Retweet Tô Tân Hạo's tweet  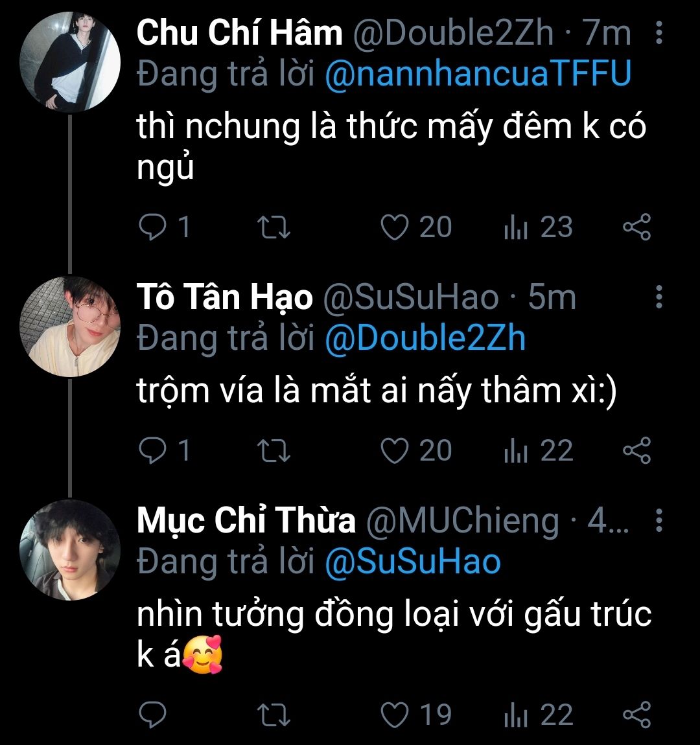tap(274, 451)
